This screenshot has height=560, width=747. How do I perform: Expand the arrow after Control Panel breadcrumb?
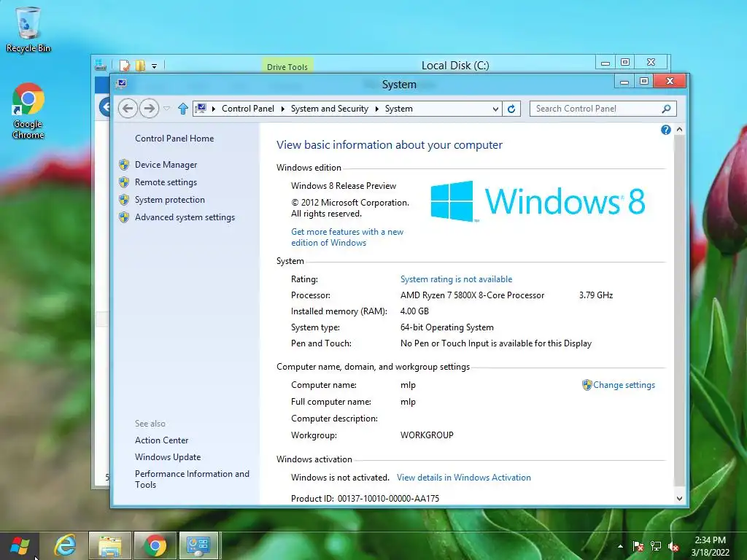click(x=282, y=109)
